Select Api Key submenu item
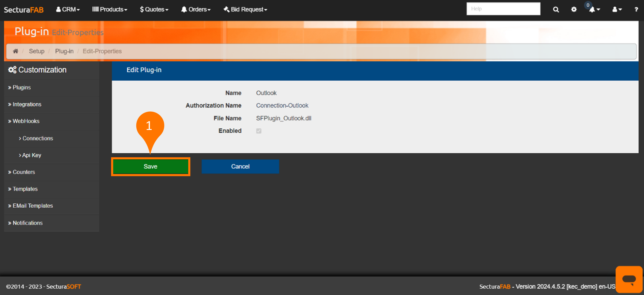Viewport: 644px width, 295px height. coord(52,155)
